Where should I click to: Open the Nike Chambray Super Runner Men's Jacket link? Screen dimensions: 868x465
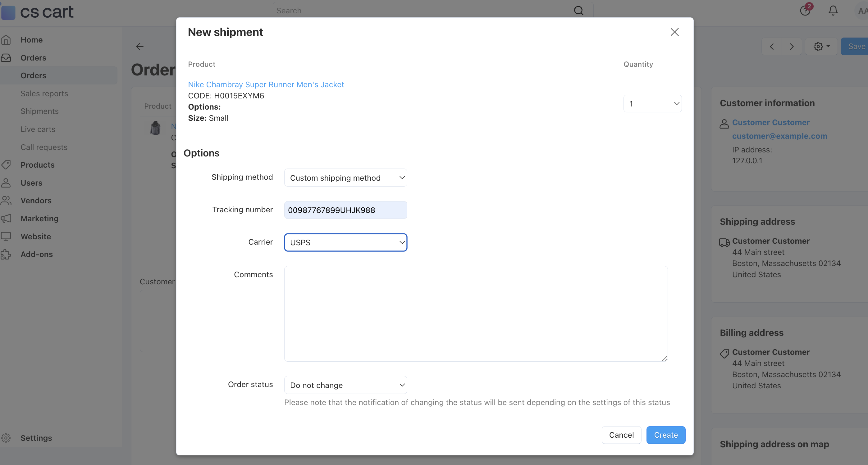click(x=266, y=84)
